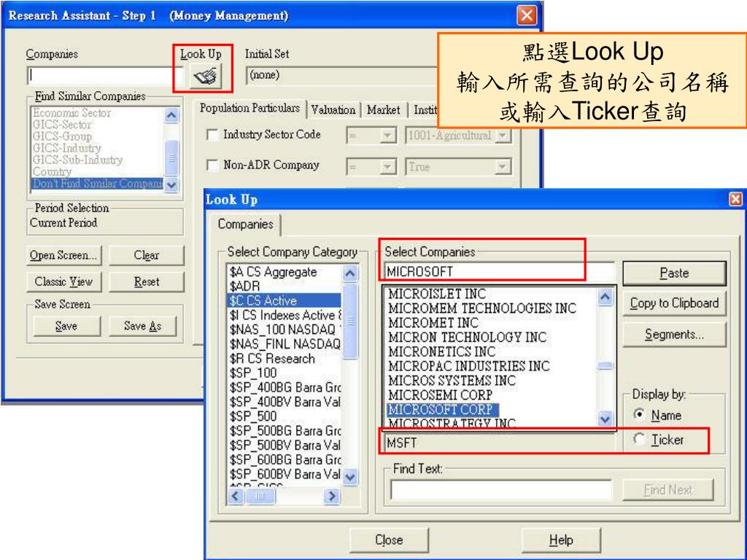
Task: Select MICROS SYSTEMS INC in the list
Action: coord(452,381)
